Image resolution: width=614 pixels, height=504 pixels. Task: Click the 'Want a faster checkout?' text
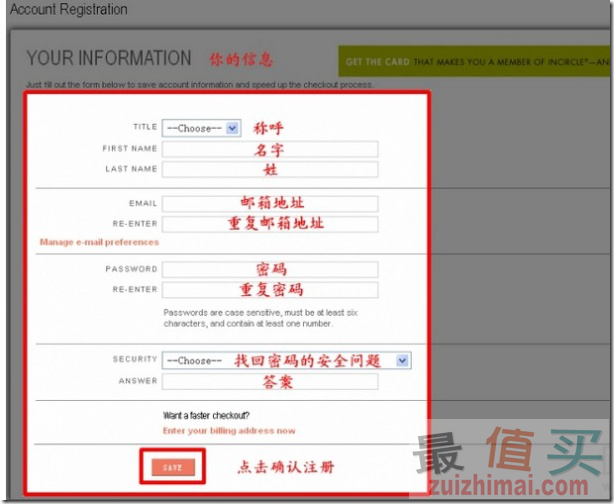pos(206,415)
